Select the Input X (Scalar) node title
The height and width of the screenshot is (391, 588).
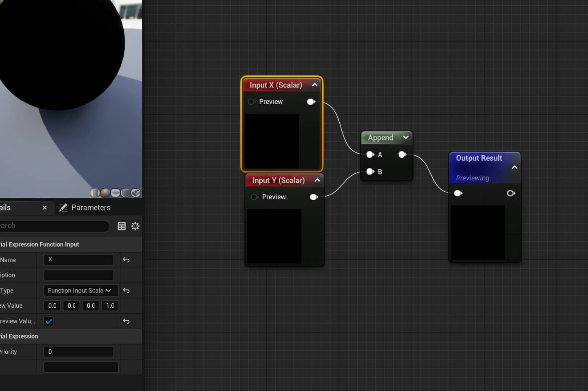click(276, 85)
